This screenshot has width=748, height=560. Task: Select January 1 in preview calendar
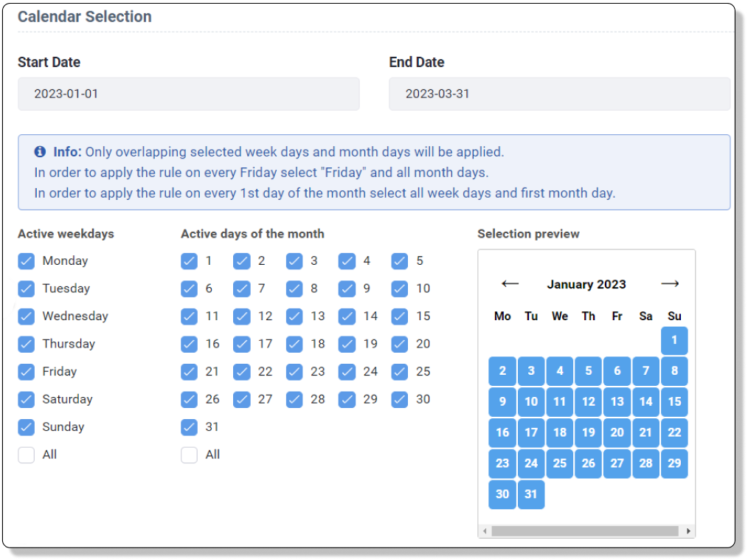coord(674,340)
